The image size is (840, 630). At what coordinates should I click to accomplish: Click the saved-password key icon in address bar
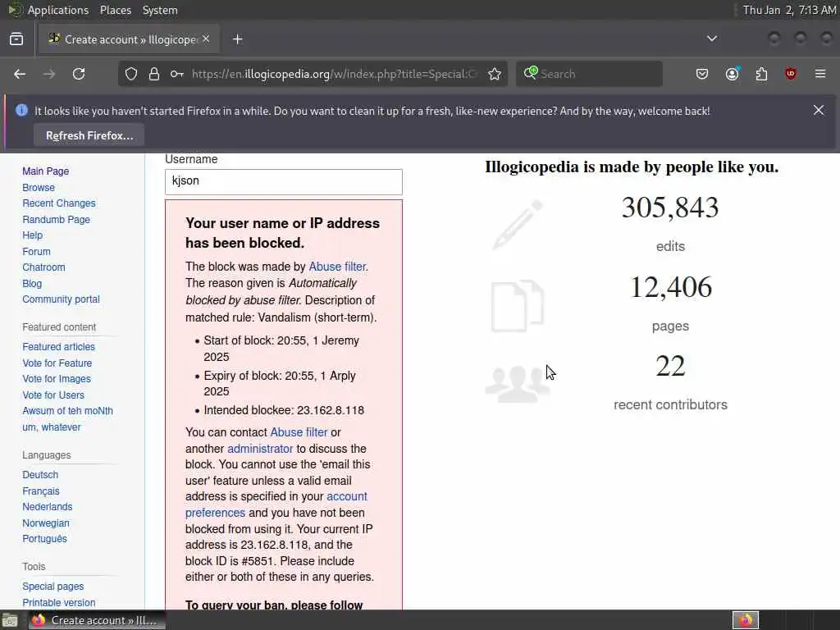(x=177, y=74)
